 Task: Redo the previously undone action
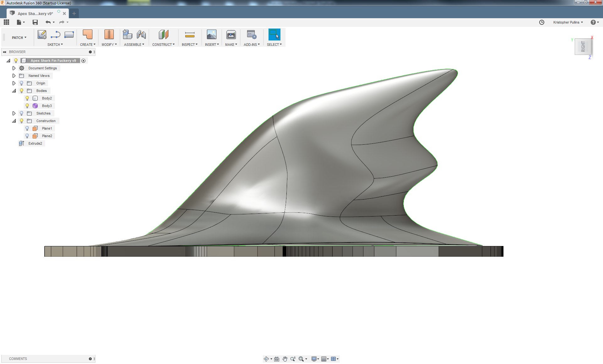click(62, 22)
